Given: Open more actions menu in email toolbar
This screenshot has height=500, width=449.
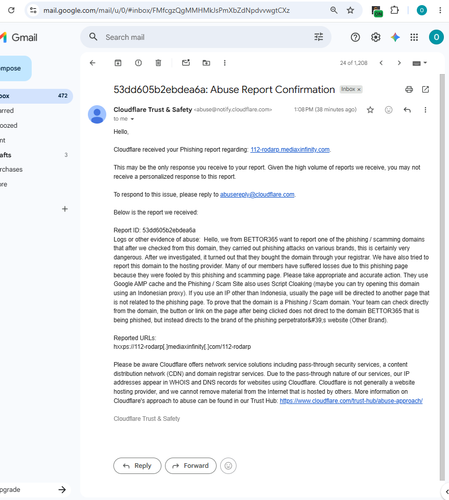Looking at the screenshot, I should [x=225, y=63].
